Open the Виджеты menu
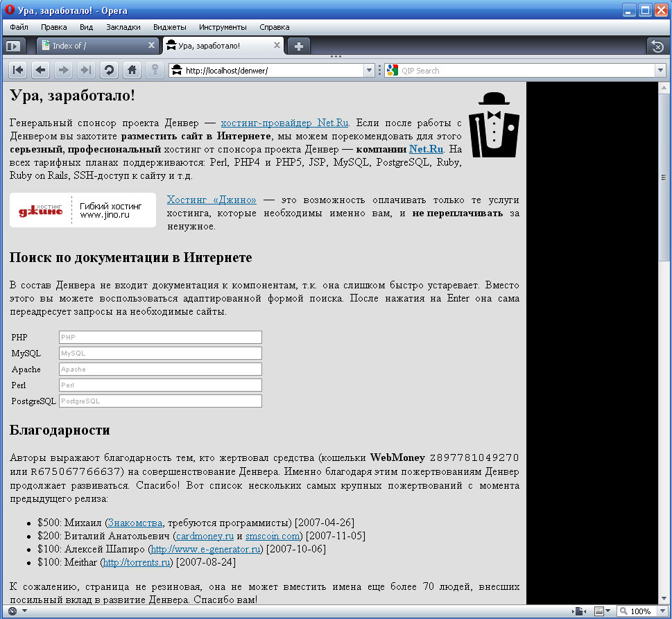Viewport: 672px width, 619px height. tap(170, 27)
